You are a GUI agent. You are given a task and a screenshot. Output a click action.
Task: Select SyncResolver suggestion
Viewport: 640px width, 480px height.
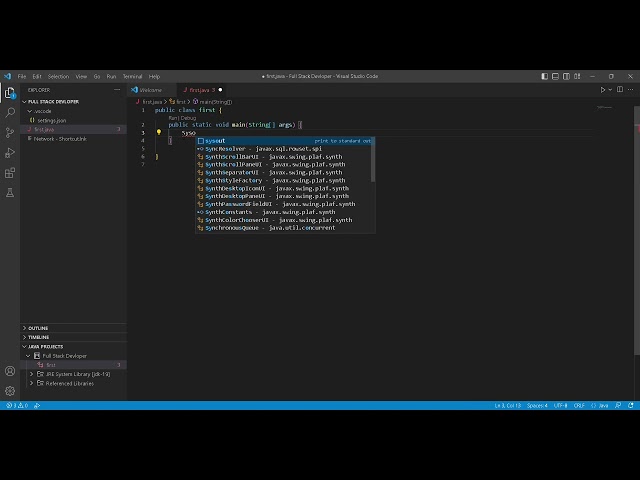pyautogui.click(x=285, y=149)
